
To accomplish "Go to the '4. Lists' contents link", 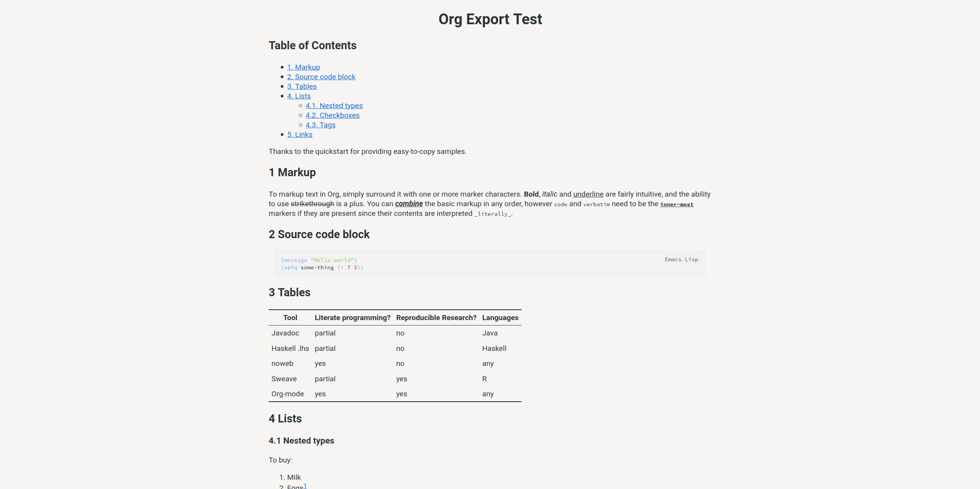I will (x=299, y=96).
